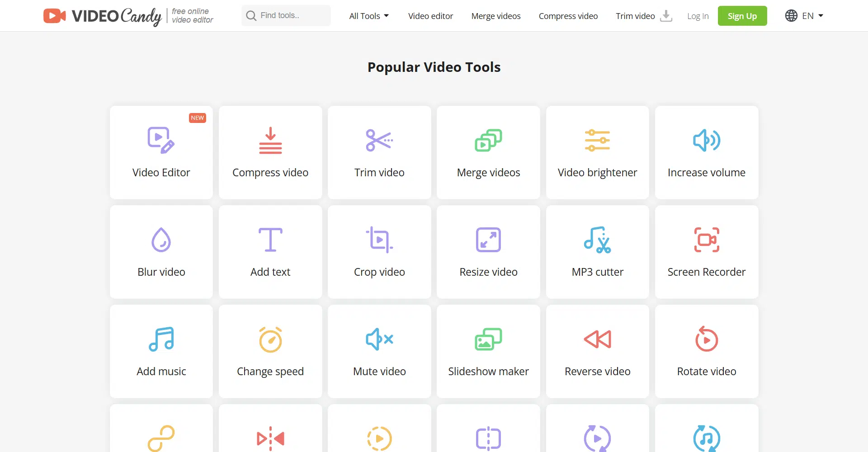Select the Mute video speaker icon
868x452 pixels.
click(379, 339)
